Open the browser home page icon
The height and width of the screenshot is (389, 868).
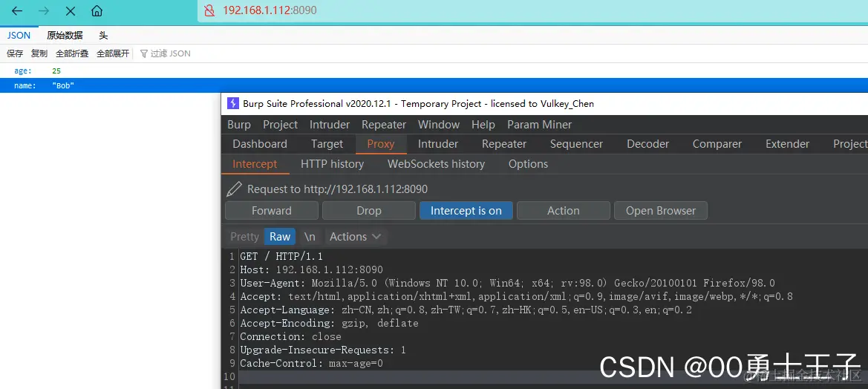97,11
